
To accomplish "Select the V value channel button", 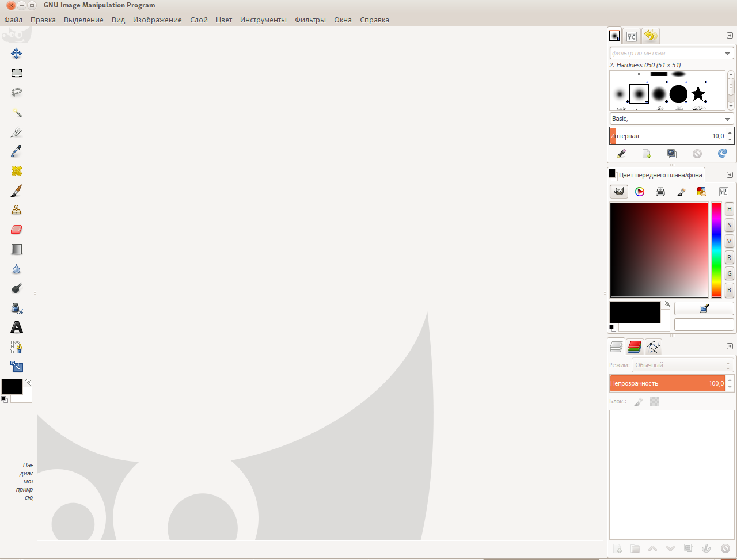I will pos(730,241).
